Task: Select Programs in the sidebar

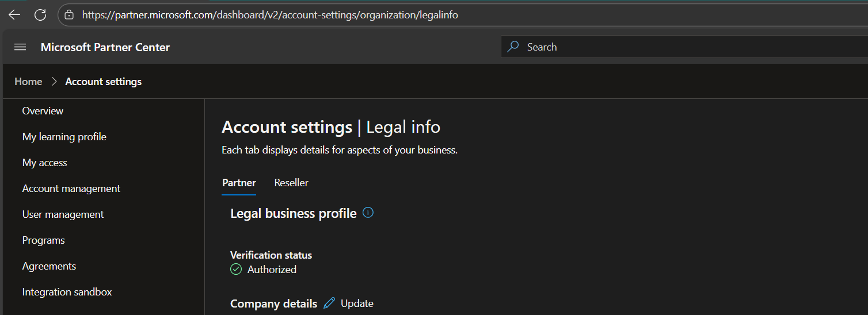Action: pyautogui.click(x=44, y=240)
